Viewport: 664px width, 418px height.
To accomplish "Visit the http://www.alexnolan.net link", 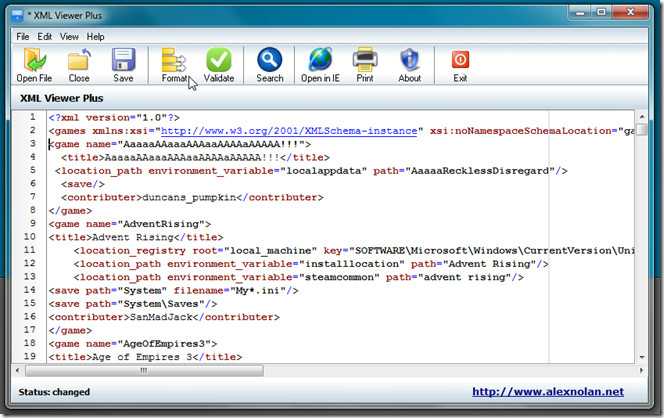I will tap(548, 392).
